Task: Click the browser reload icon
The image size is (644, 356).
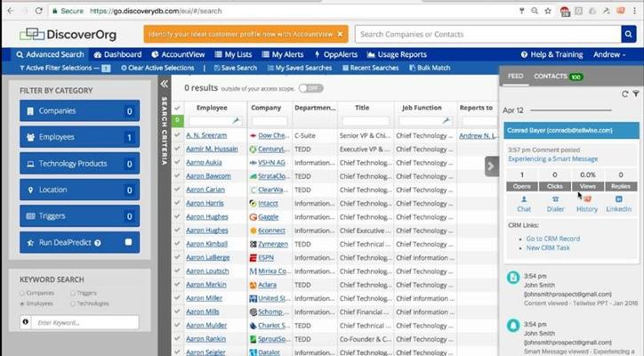Action: point(38,11)
